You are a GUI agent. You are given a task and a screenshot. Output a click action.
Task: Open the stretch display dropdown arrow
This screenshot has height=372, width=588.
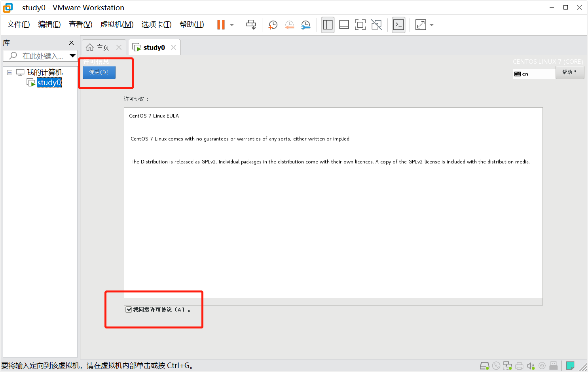point(432,25)
